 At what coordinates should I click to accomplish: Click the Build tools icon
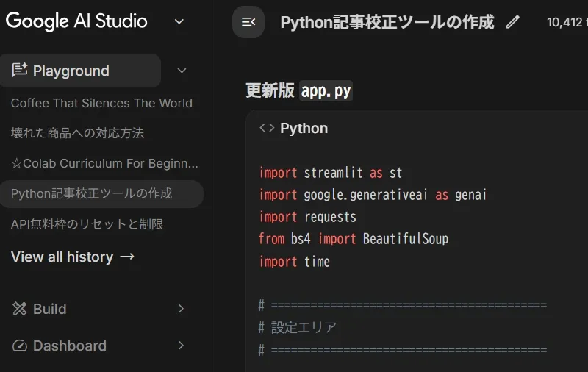pyautogui.click(x=19, y=309)
